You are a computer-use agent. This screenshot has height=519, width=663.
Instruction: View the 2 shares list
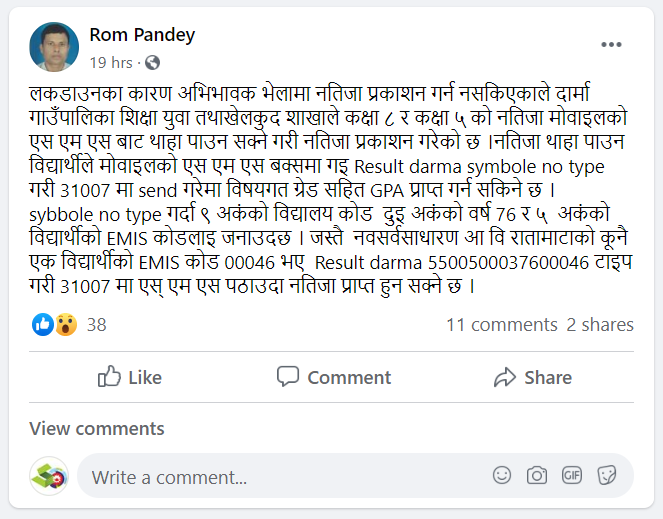[x=600, y=325]
